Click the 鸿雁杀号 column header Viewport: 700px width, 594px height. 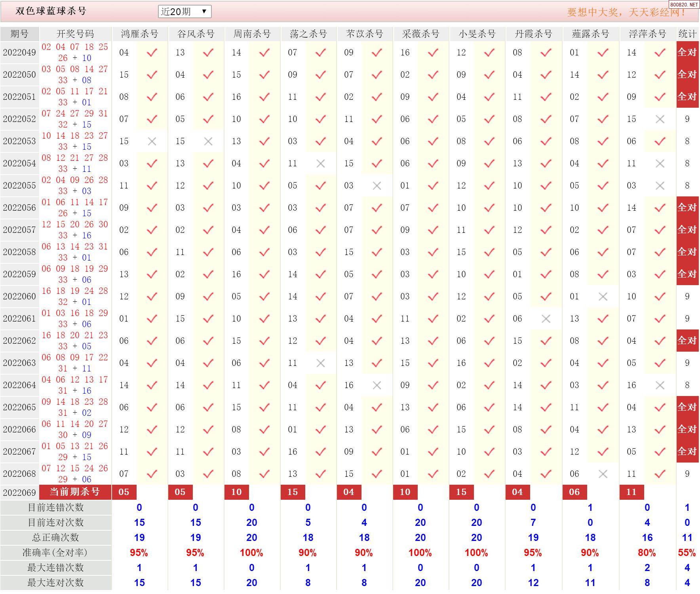(x=140, y=34)
